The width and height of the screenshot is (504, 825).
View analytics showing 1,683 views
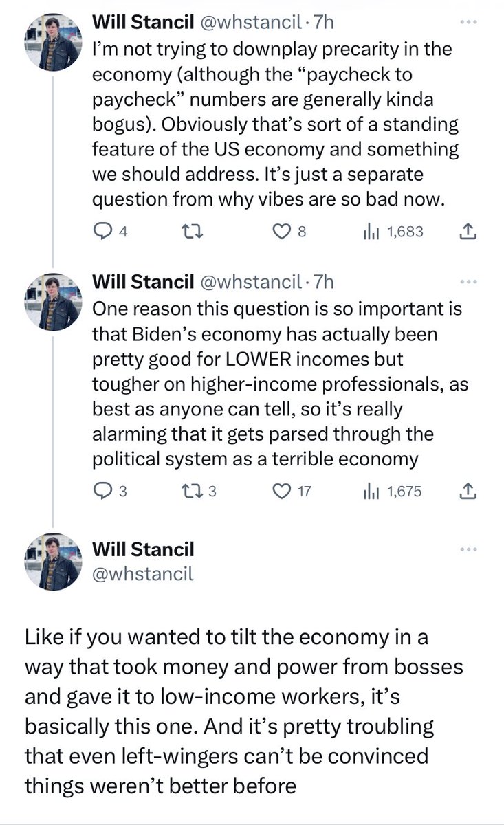tap(371, 232)
